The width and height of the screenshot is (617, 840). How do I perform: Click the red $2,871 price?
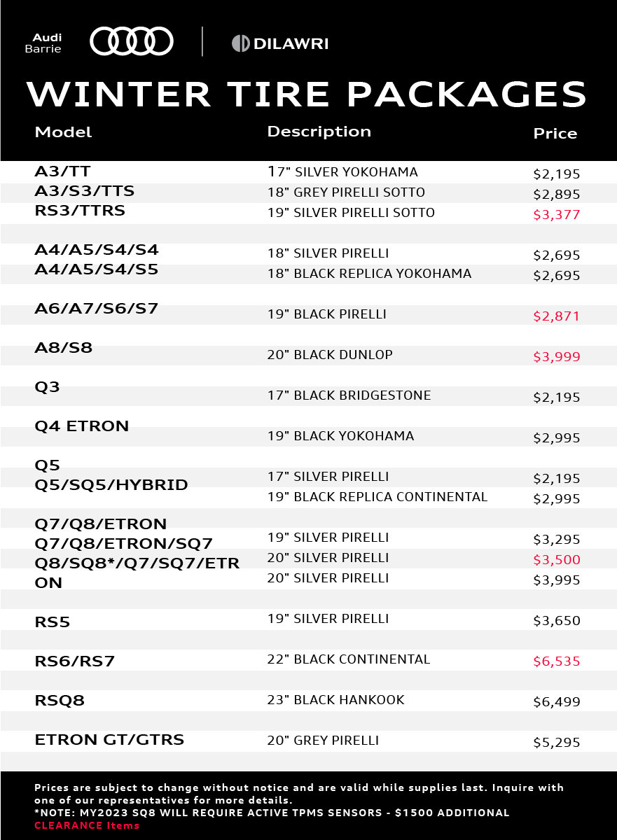tap(556, 316)
